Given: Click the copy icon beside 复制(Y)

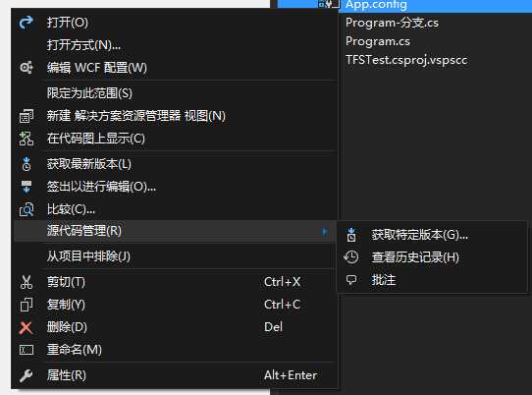Looking at the screenshot, I should (27, 305).
